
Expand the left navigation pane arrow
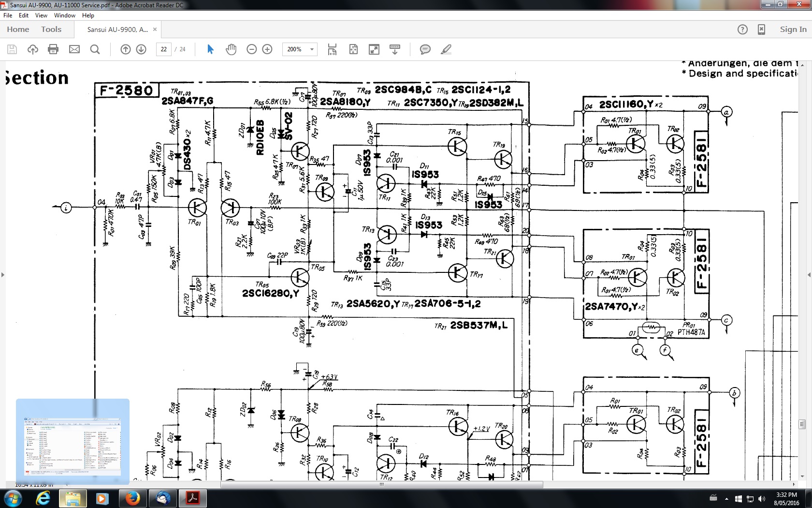[x=3, y=275]
